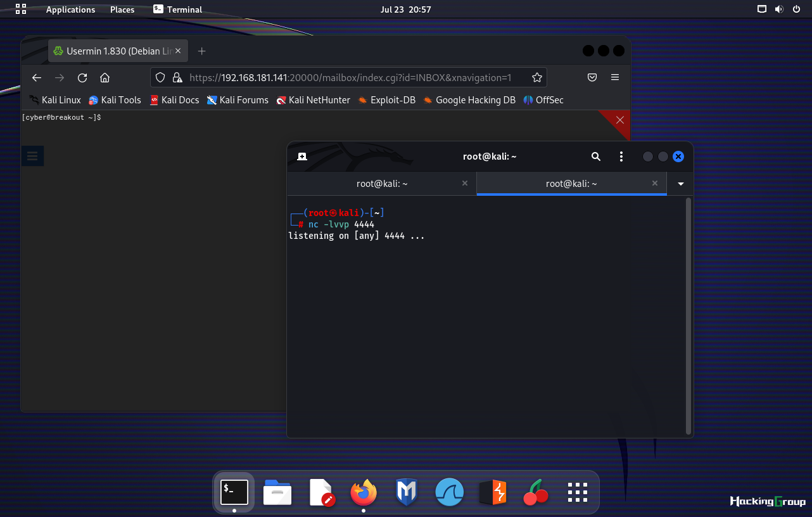Bookmark this page with the star
Screen dimensions: 812x517
[x=537, y=77]
